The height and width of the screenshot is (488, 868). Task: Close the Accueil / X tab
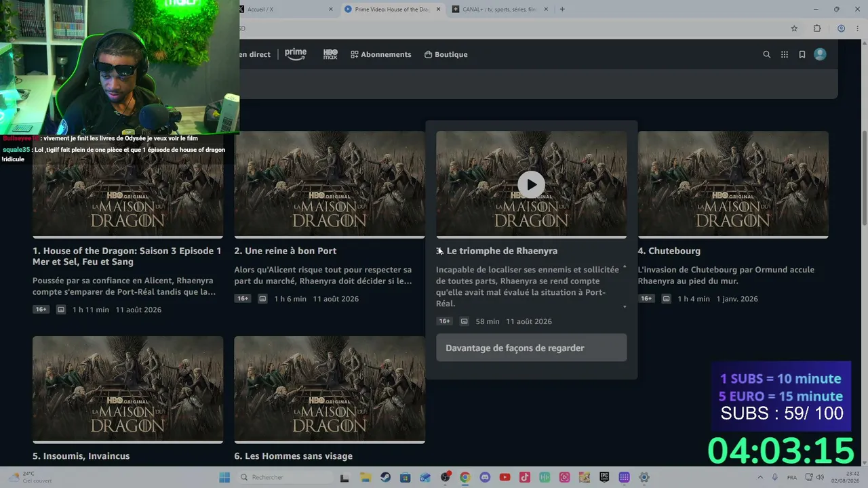pyautogui.click(x=331, y=9)
